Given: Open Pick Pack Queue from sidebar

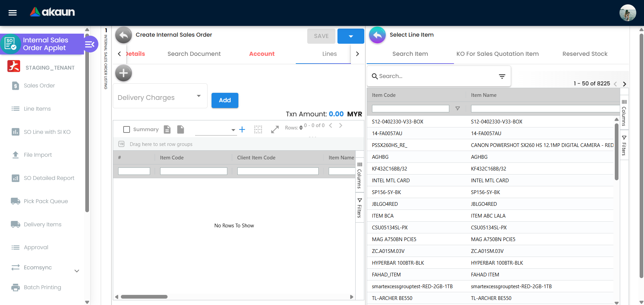Looking at the screenshot, I should click(46, 201).
